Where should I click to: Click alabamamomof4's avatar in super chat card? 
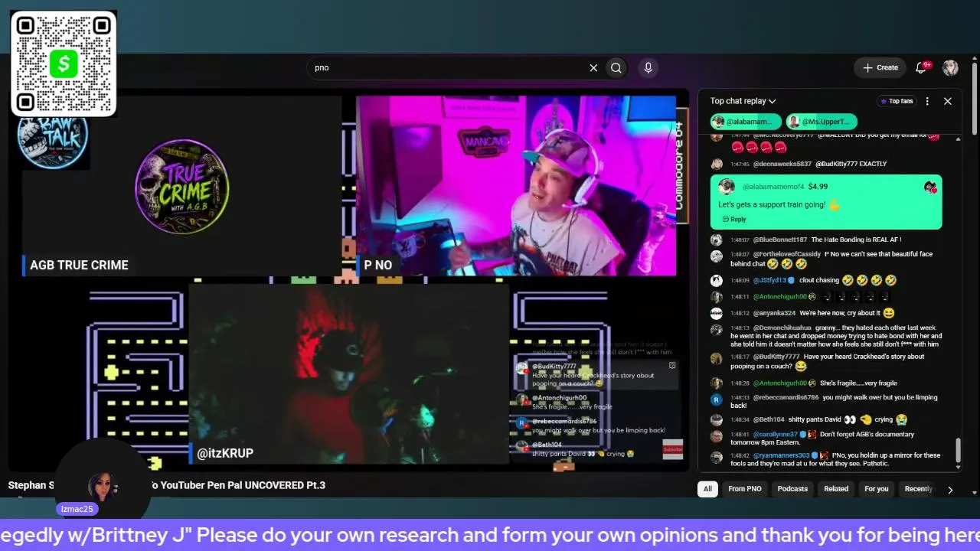[727, 187]
